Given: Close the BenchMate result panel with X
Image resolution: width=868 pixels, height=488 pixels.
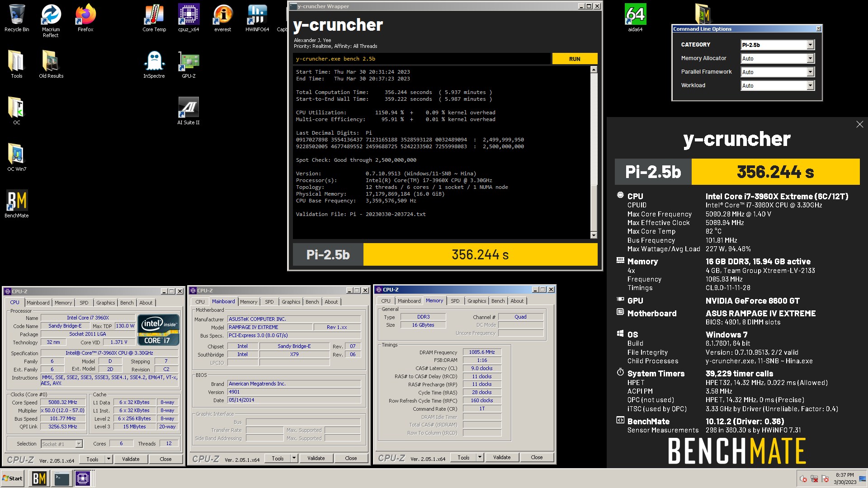Looking at the screenshot, I should tap(859, 124).
